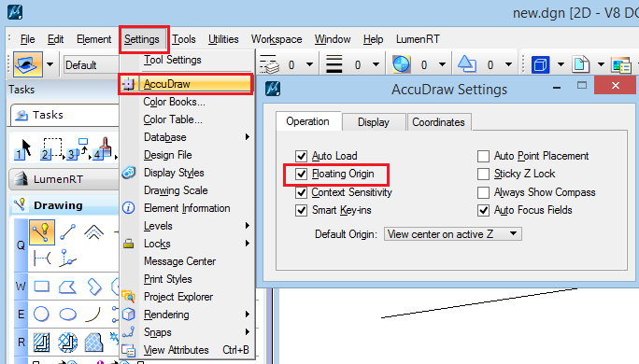The width and height of the screenshot is (639, 364).
Task: Open the priority value dropdown
Action: coord(508,64)
